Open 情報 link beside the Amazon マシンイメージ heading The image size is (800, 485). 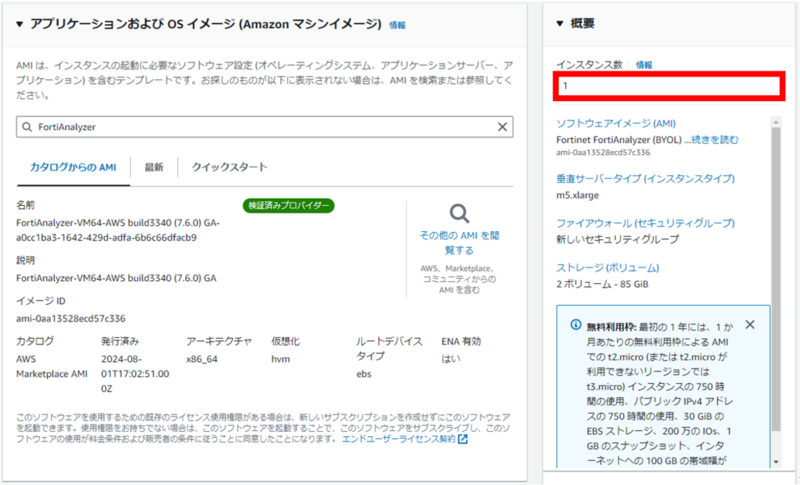coord(397,25)
